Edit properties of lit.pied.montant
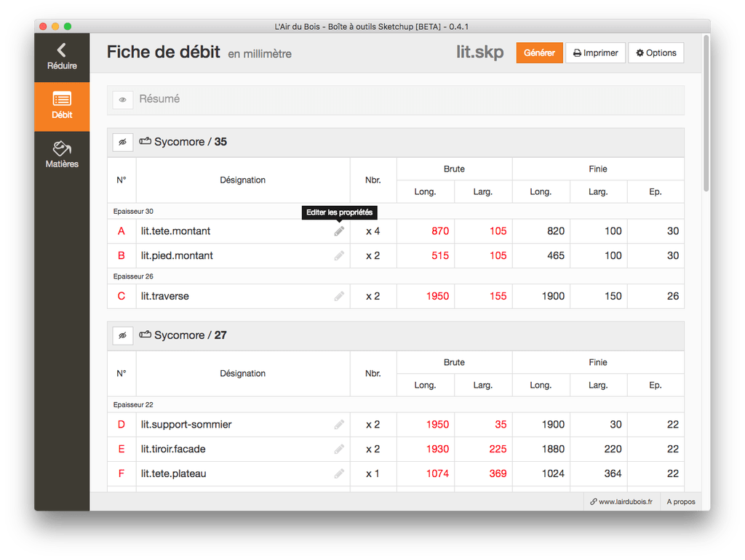This screenshot has width=745, height=560. pos(339,255)
